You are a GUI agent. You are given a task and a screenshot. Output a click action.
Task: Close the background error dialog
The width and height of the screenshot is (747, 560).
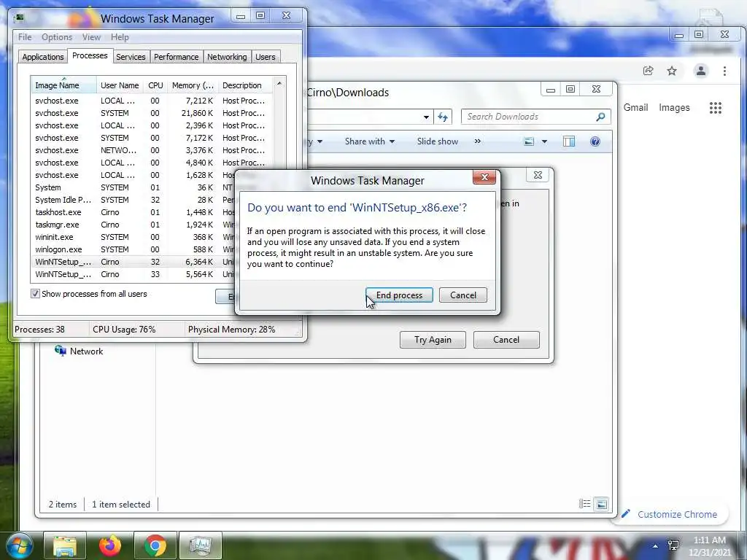pyautogui.click(x=538, y=175)
